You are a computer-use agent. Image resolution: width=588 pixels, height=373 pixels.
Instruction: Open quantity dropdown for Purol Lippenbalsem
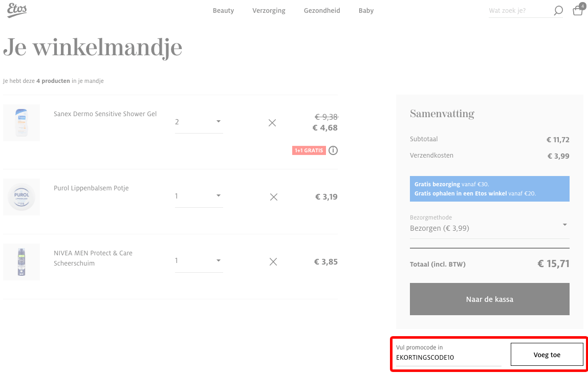coord(199,196)
